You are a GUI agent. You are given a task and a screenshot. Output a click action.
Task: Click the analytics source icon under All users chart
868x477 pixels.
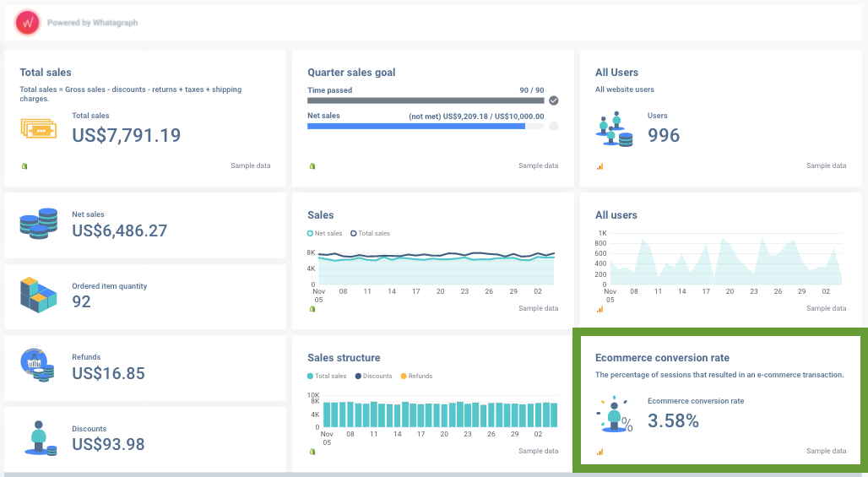click(599, 309)
